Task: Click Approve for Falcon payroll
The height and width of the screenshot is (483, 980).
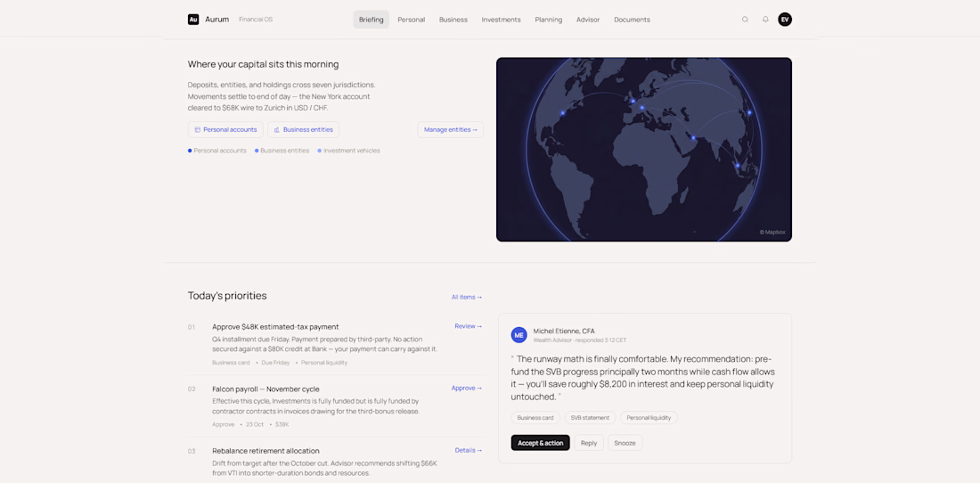Action: (467, 388)
